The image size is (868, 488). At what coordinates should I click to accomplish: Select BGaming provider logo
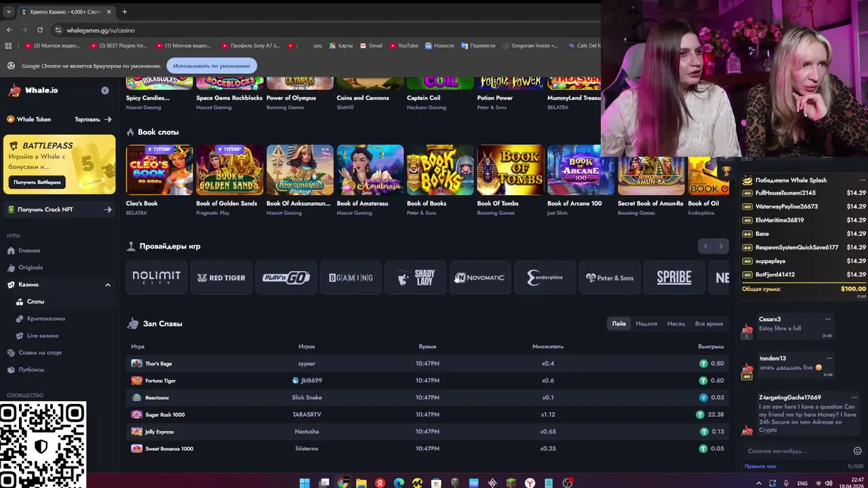351,277
